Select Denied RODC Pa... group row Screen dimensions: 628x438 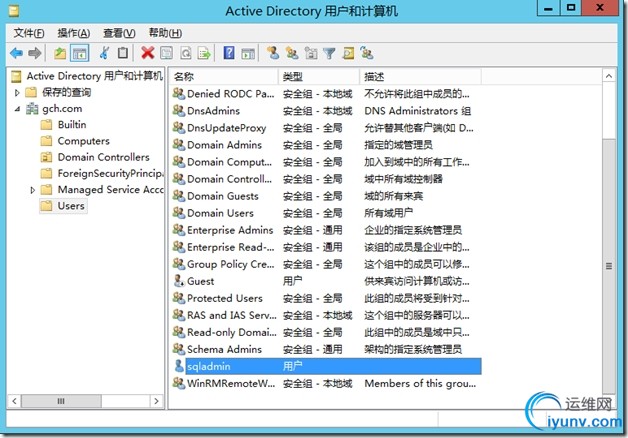pyautogui.click(x=326, y=94)
